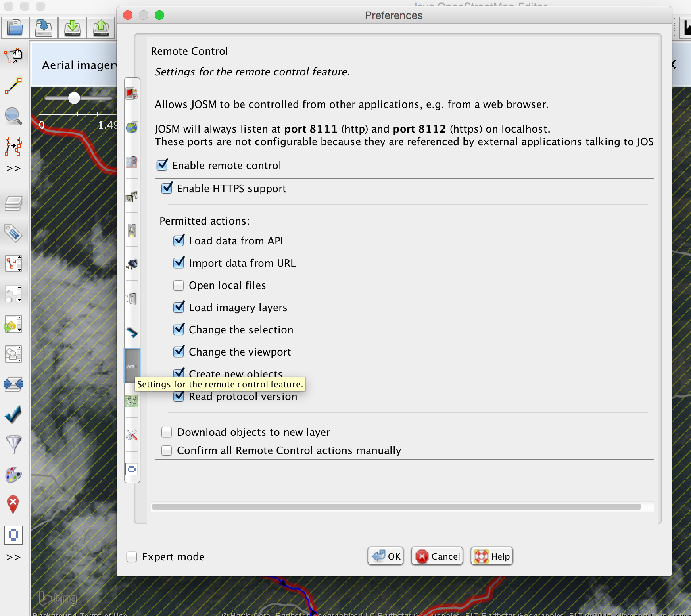Toggle Change the viewport checkbox
691x616 pixels.
click(x=179, y=352)
